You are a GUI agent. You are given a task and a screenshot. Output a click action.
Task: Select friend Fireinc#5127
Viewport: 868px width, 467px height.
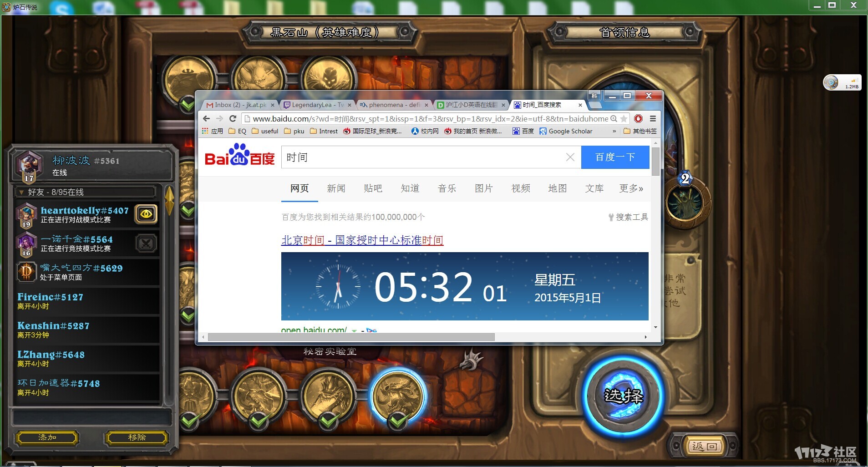86,301
